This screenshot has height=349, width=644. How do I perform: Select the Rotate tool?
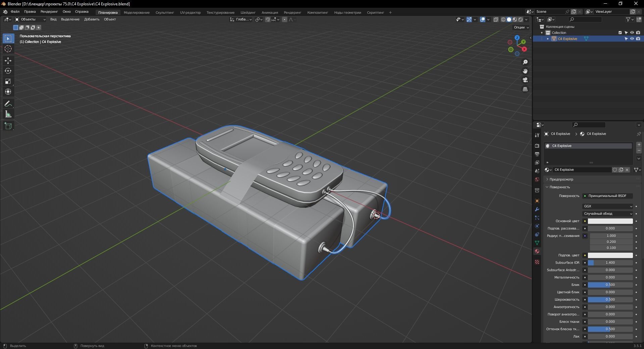pos(8,71)
